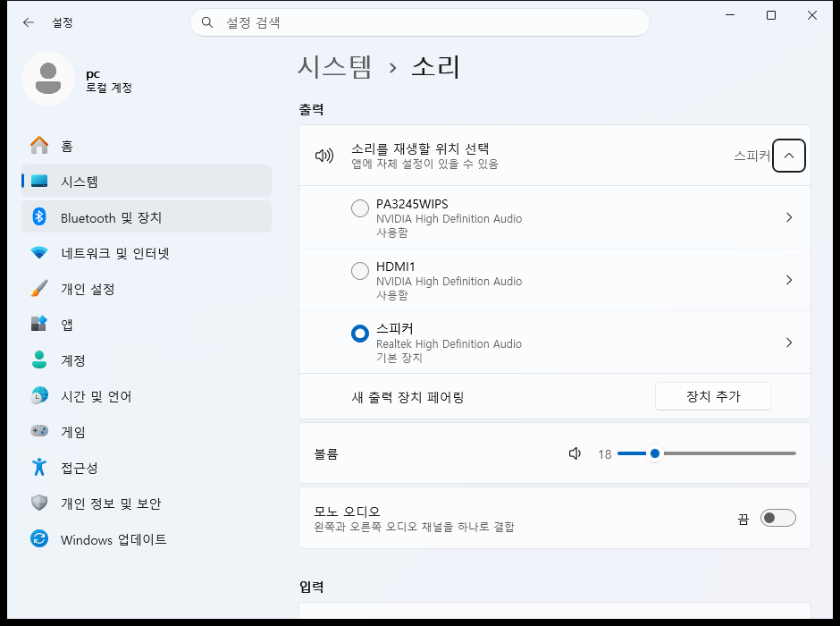Image resolution: width=840 pixels, height=626 pixels.
Task: Click the 모노 오디오 label
Action: point(347,512)
